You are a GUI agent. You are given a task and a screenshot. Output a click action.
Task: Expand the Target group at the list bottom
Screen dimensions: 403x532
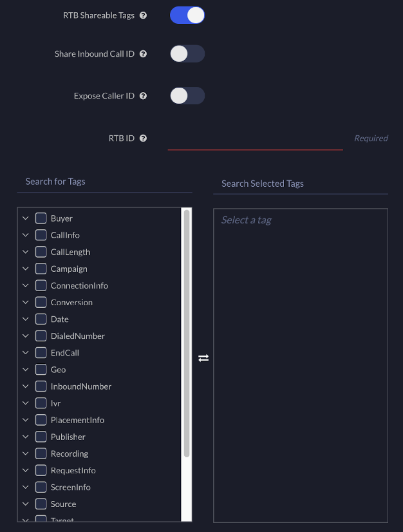coord(24,519)
